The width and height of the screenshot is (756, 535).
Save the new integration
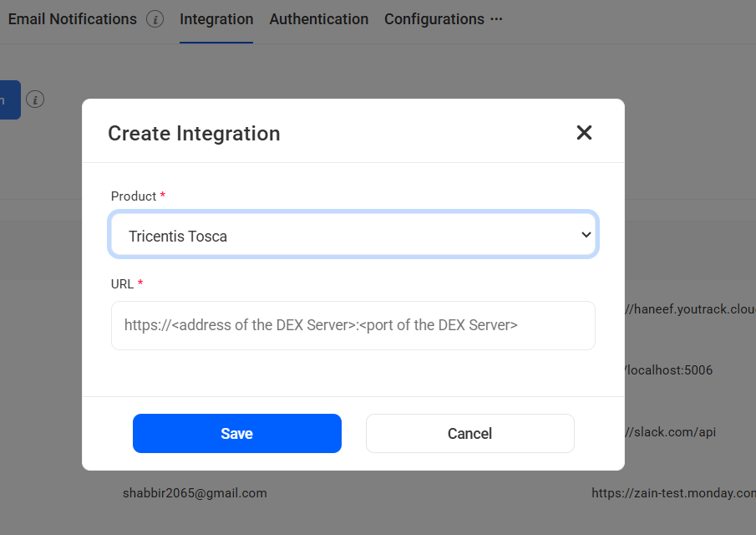[236, 433]
